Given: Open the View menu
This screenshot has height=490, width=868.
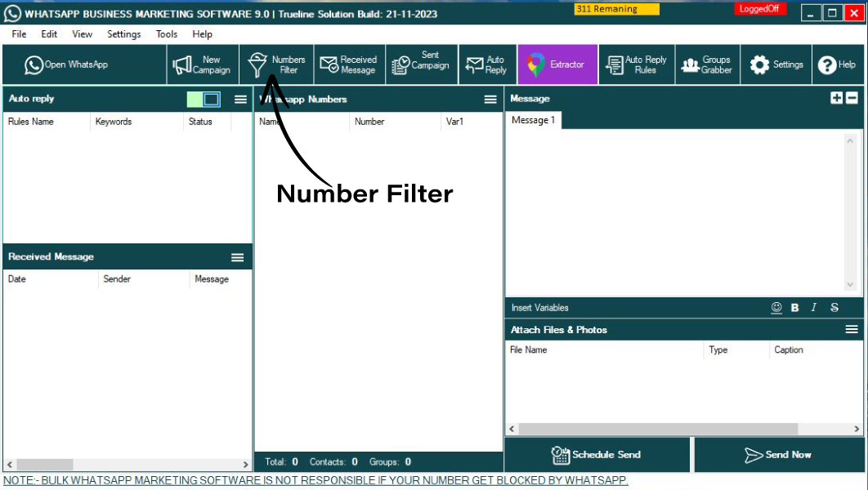Looking at the screenshot, I should 82,34.
